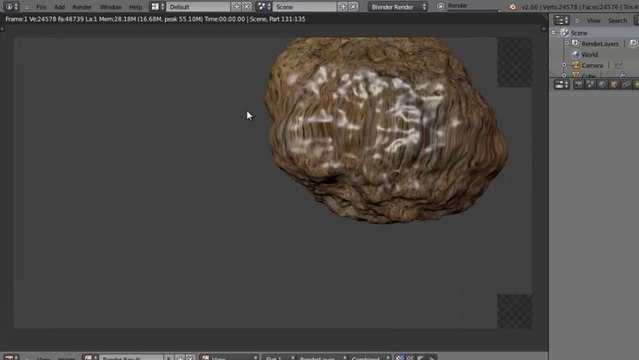Click the render layer data icon beside RenderLayers
Image resolution: width=639 pixels, height=360 pixels.
pyautogui.click(x=633, y=43)
